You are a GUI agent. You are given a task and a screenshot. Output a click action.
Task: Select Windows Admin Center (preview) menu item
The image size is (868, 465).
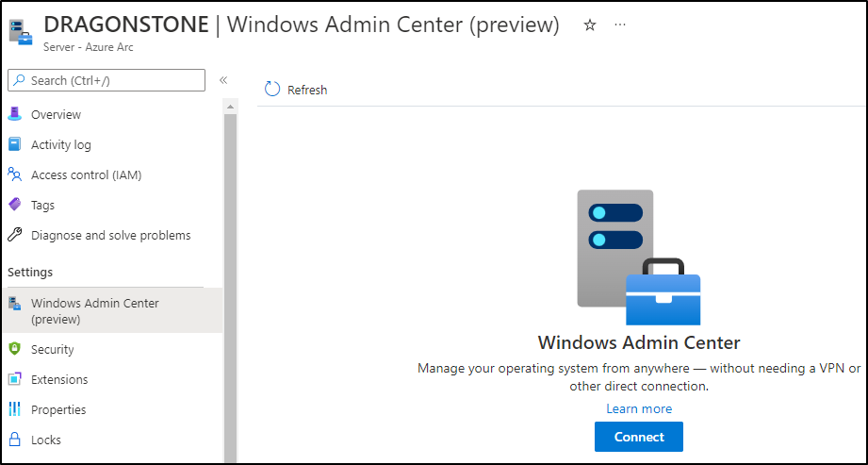[112, 311]
